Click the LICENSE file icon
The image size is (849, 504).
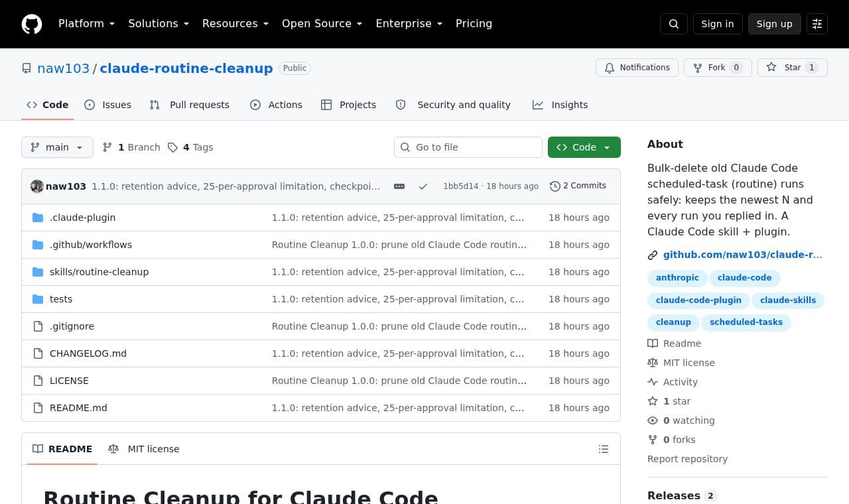pyautogui.click(x=38, y=381)
